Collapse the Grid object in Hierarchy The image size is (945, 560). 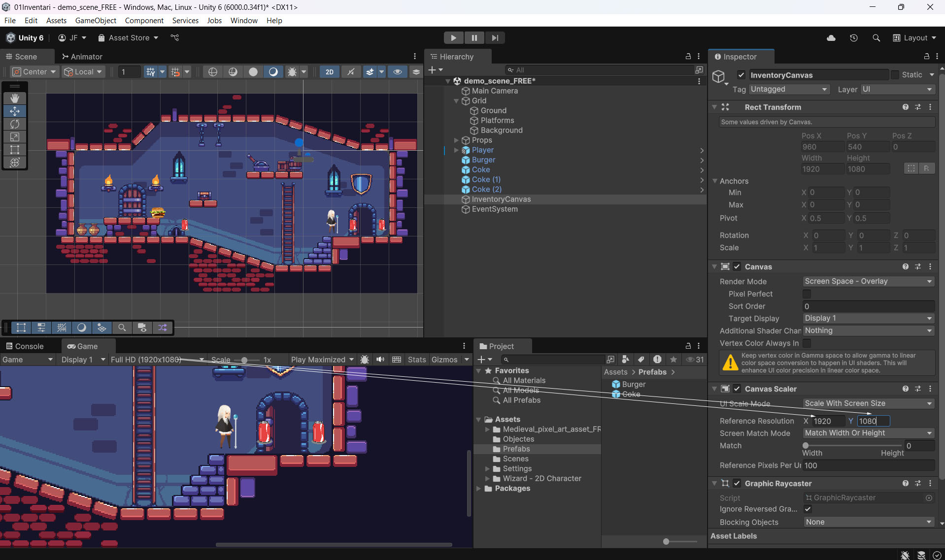[456, 101]
